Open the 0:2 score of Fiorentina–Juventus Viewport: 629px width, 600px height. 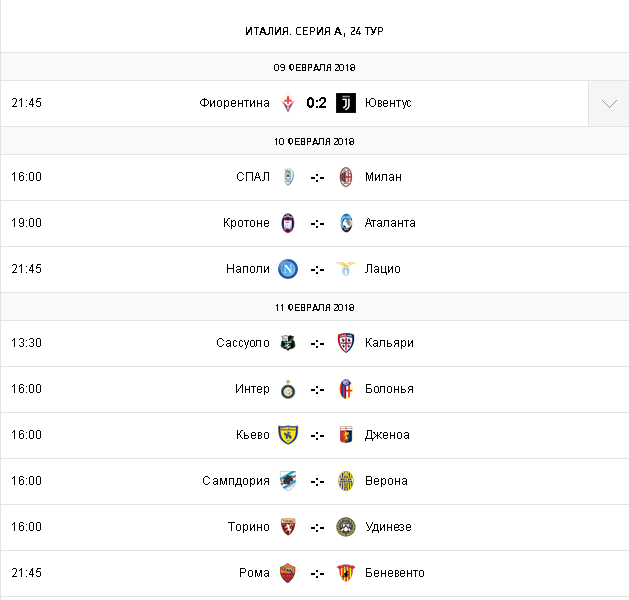(x=317, y=103)
